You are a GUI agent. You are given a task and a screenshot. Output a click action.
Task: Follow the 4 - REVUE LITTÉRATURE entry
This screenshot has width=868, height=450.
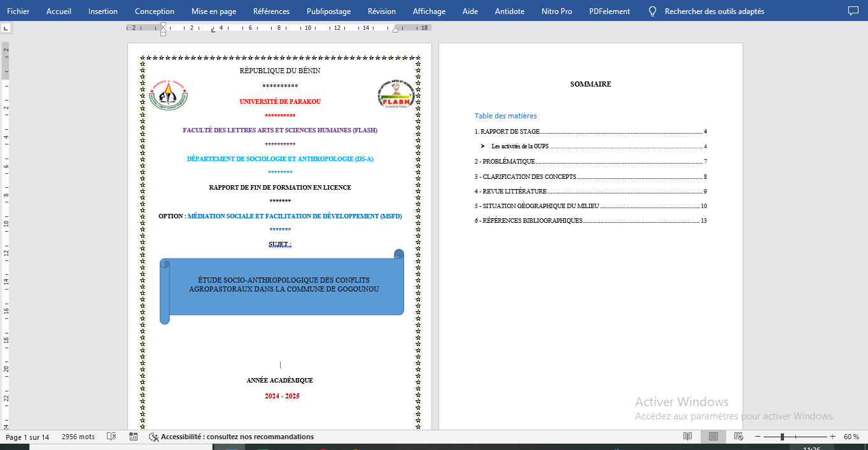(x=591, y=192)
